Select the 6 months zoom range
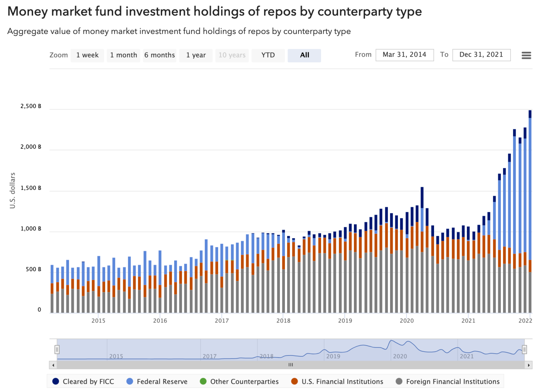 coord(160,55)
